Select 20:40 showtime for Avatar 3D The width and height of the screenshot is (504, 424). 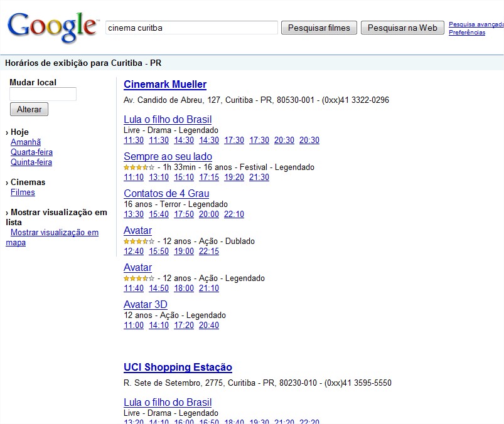coord(209,325)
